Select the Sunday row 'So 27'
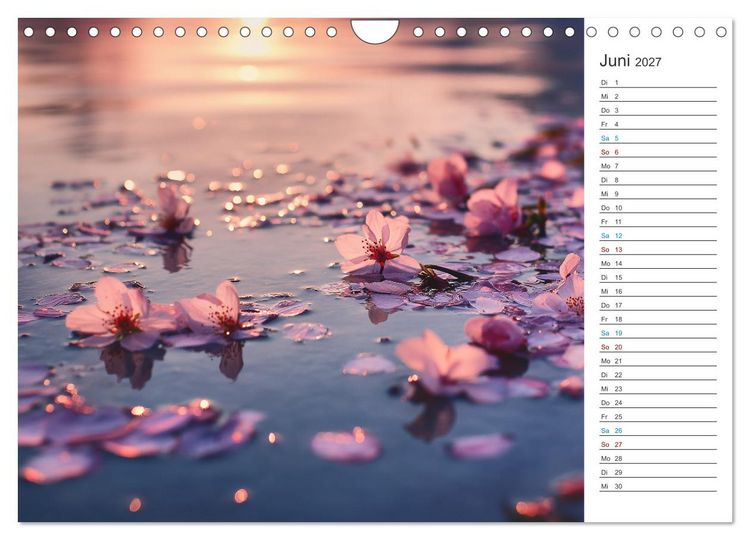The height and width of the screenshot is (540, 750). click(x=658, y=444)
